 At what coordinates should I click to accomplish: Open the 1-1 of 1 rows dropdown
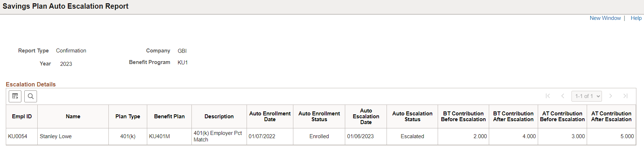pyautogui.click(x=586, y=96)
